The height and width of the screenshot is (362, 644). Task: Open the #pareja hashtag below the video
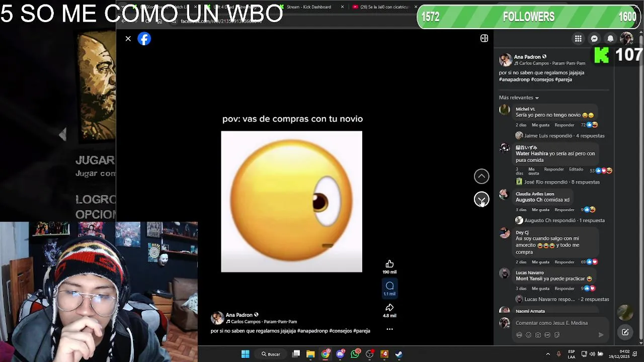(362, 331)
